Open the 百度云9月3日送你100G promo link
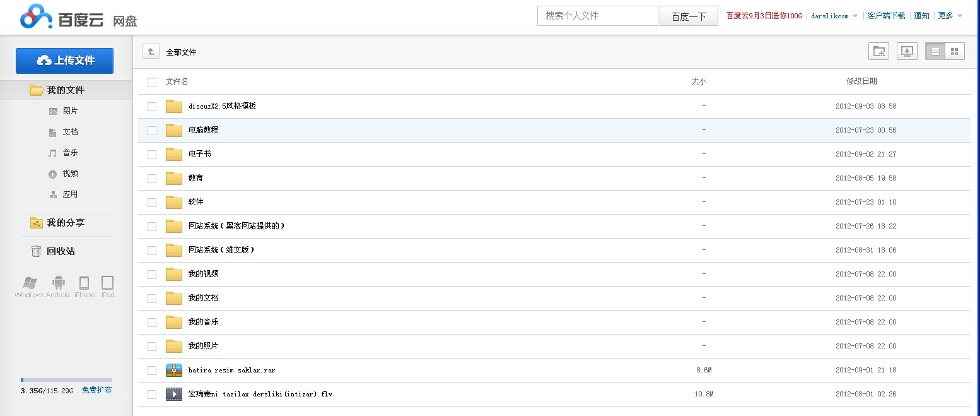This screenshot has width=980, height=416. coord(764,16)
